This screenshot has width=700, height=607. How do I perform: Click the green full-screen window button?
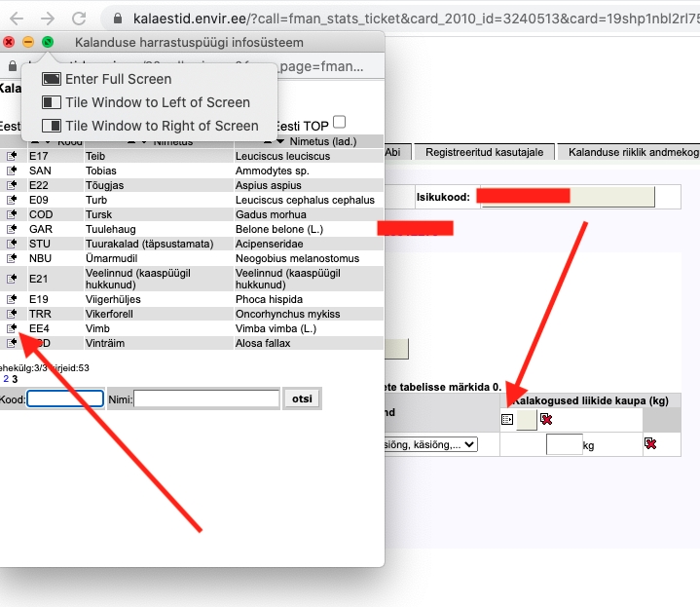tap(48, 42)
